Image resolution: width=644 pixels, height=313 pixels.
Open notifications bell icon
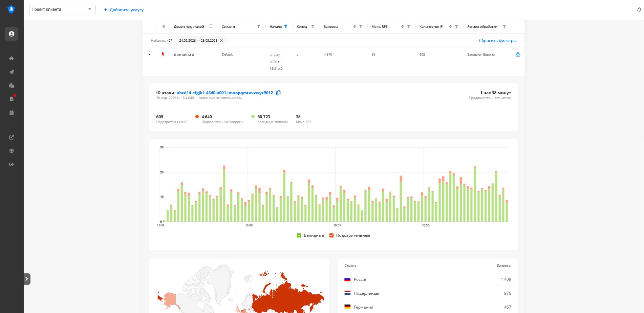pyautogui.click(x=639, y=10)
